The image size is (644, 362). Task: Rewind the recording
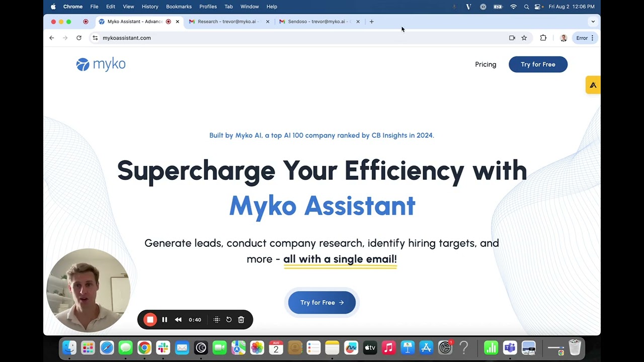[178, 320]
